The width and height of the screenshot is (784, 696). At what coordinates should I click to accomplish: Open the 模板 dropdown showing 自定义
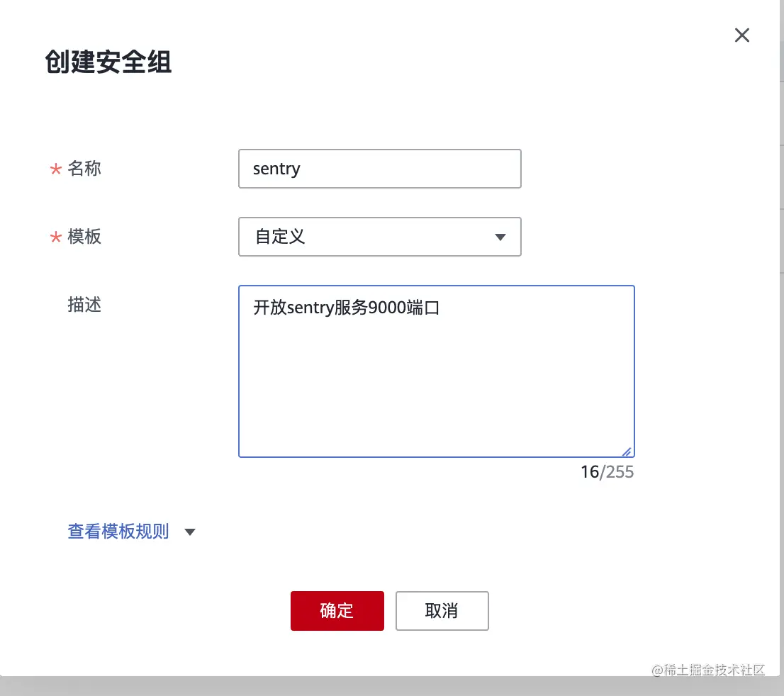379,237
